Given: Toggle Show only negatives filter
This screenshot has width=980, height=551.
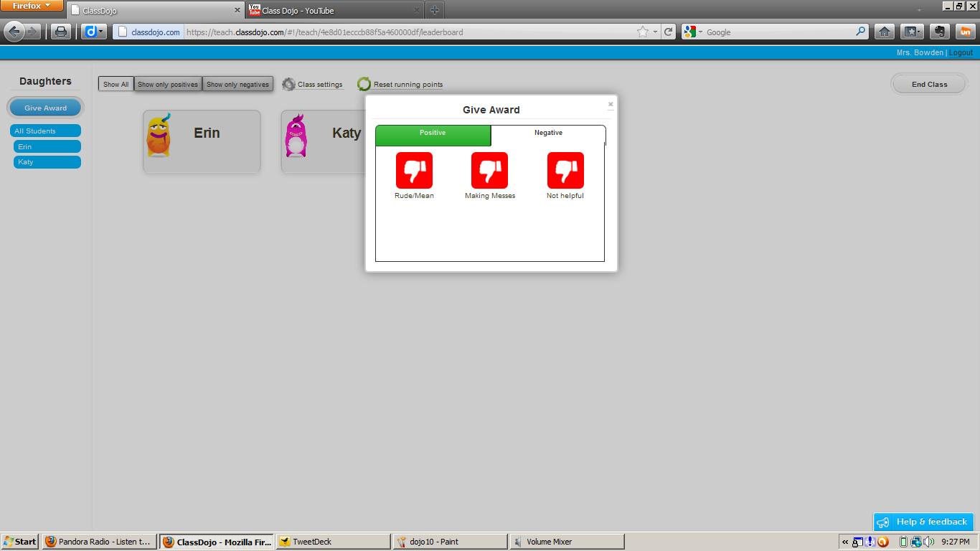Looking at the screenshot, I should [237, 84].
